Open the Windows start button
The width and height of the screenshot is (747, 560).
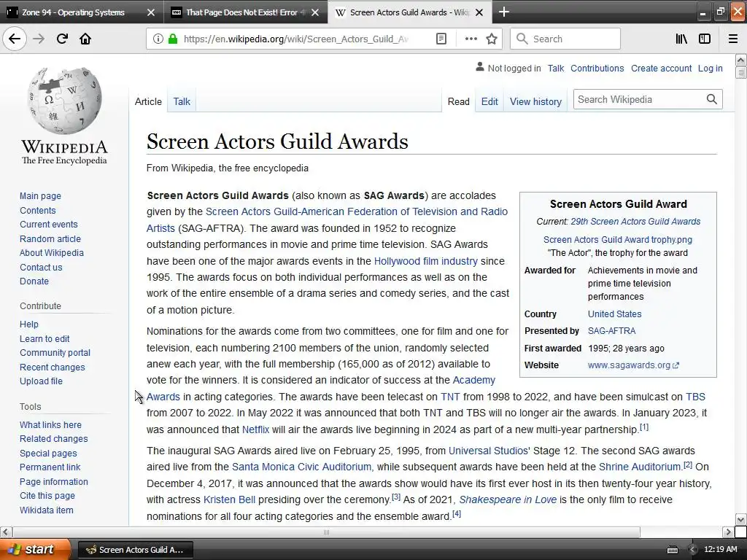point(34,549)
